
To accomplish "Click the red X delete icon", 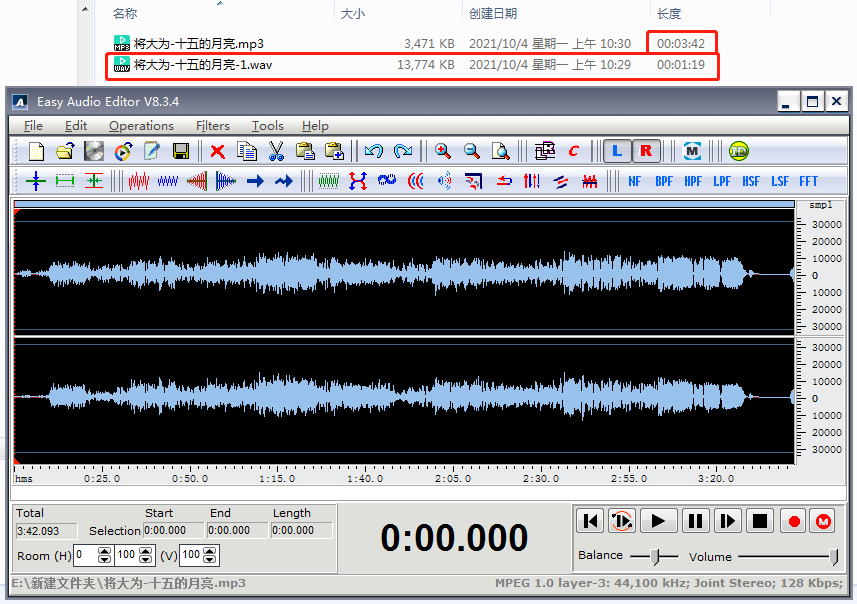I will 218,151.
